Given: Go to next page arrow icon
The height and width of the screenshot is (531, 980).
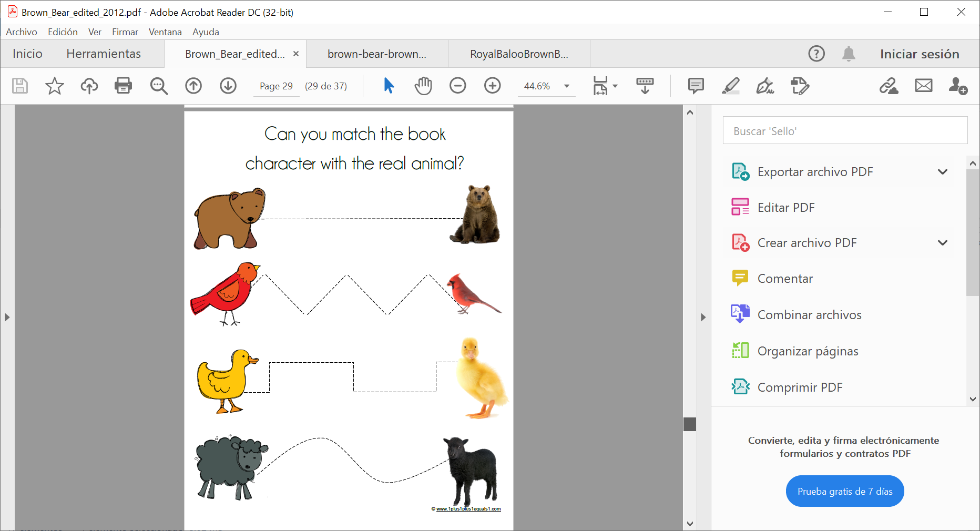Looking at the screenshot, I should coord(228,86).
